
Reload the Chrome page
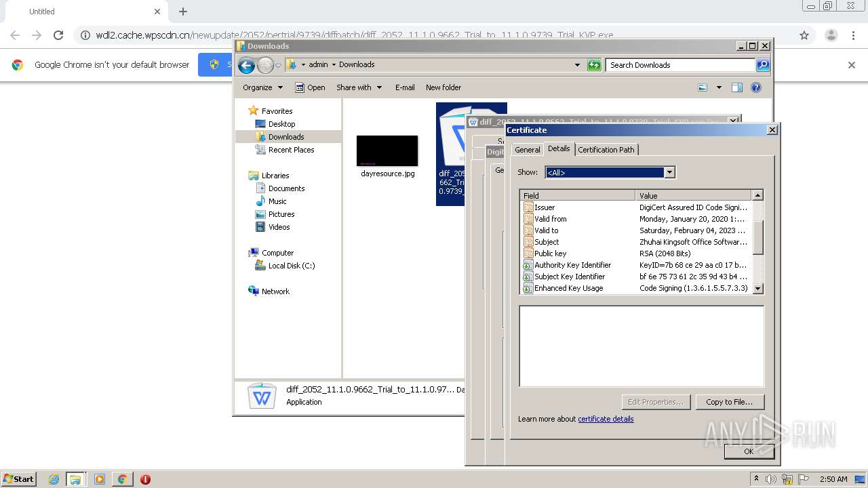58,35
